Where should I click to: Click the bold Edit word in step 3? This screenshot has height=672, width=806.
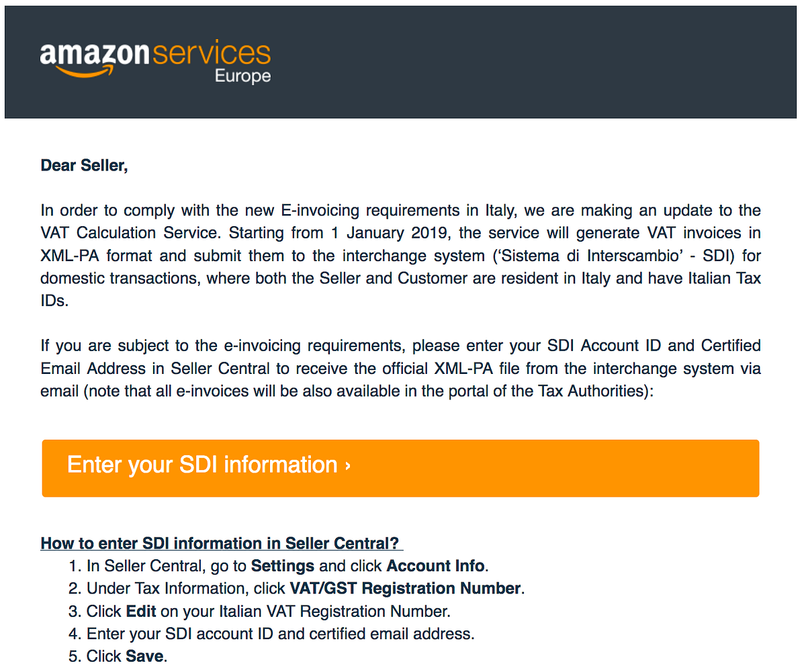[141, 612]
